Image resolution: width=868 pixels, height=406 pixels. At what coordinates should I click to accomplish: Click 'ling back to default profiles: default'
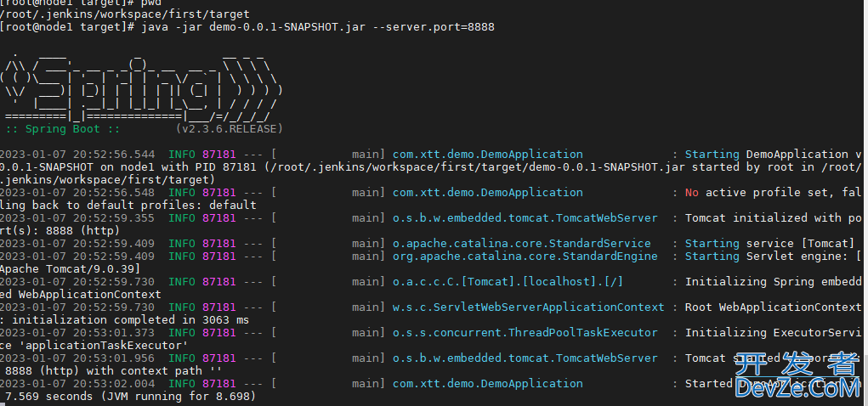tap(128, 206)
